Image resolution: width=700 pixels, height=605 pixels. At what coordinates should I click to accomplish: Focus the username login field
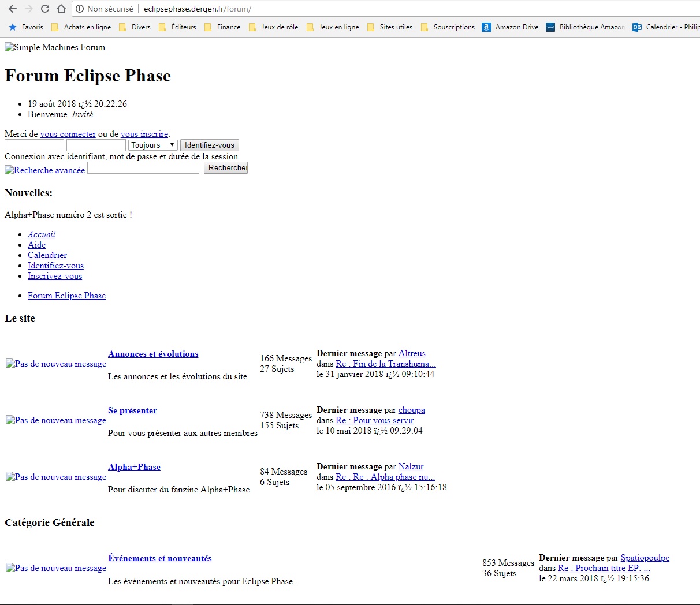point(34,145)
